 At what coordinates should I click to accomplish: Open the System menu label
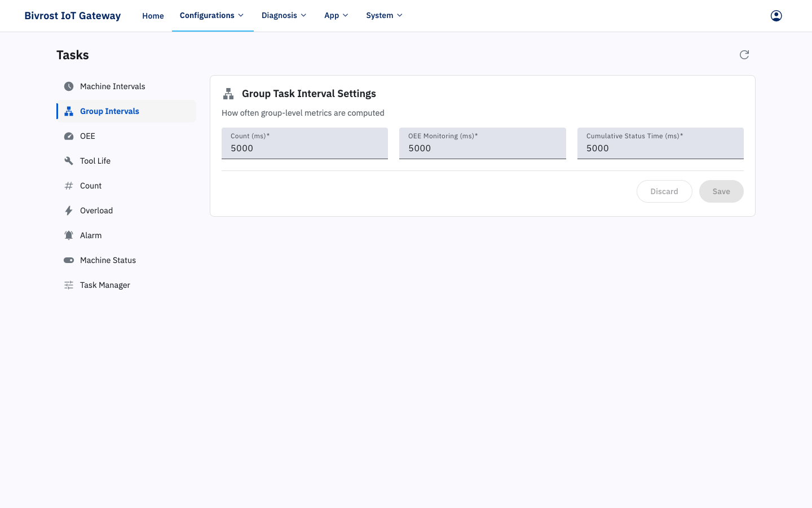click(x=379, y=16)
